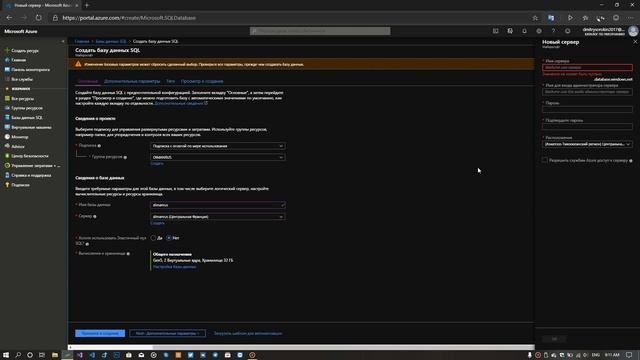Close the Новый сервер panel
640x360 pixels.
635,42
